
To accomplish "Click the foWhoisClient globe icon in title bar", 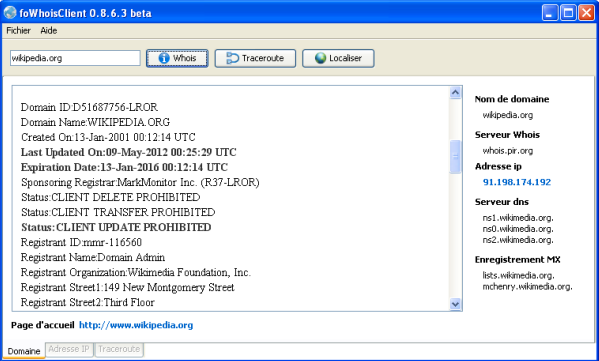I will click(10, 13).
